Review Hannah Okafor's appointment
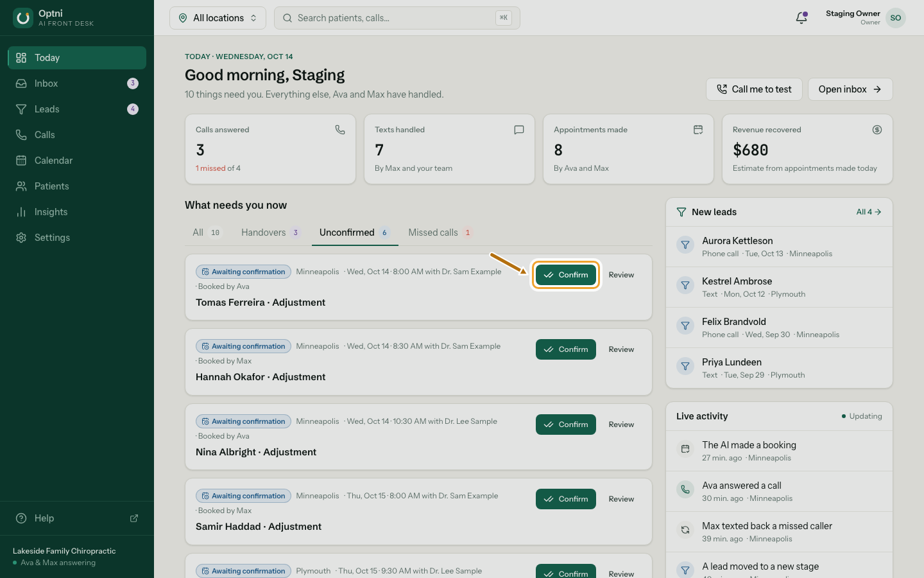 [x=621, y=349]
